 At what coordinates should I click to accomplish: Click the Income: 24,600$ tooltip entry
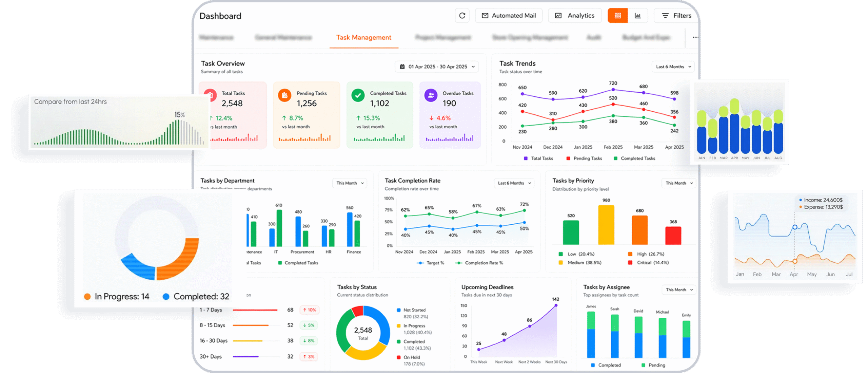click(821, 200)
